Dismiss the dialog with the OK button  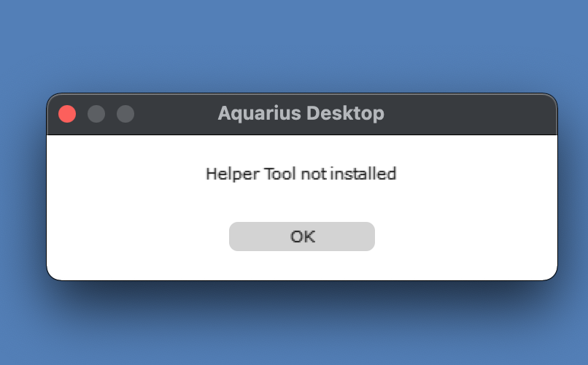(302, 237)
